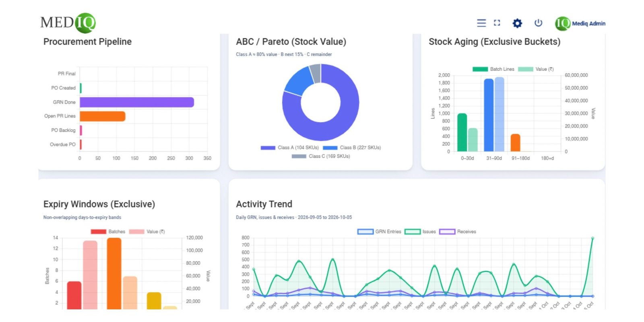644x322 pixels.
Task: Toggle GRN Entries legend in Activity Trend
Action: (x=379, y=231)
